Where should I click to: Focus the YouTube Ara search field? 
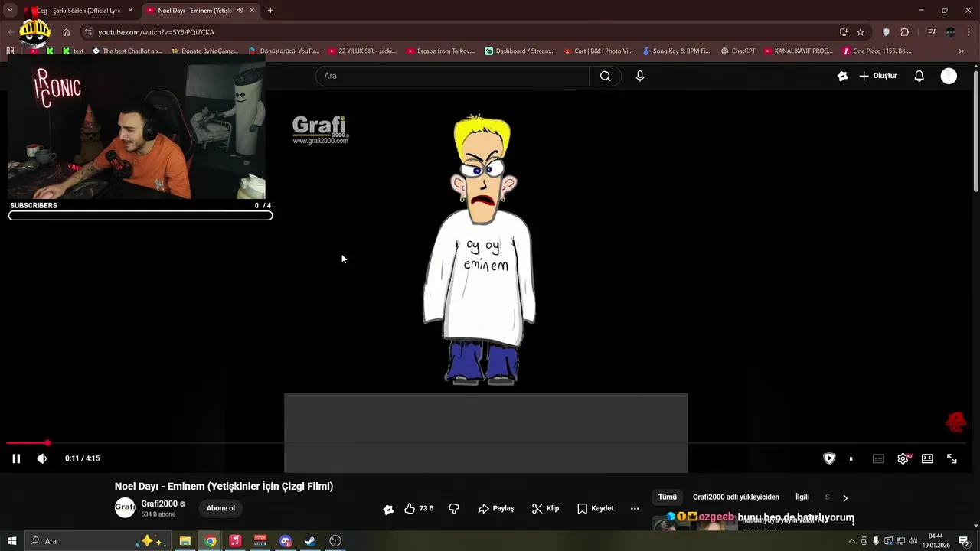point(452,76)
